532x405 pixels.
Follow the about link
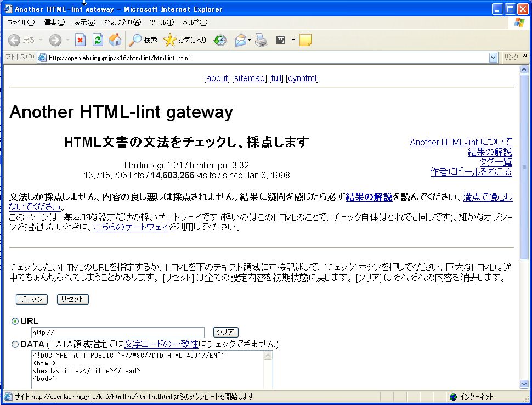[x=217, y=78]
